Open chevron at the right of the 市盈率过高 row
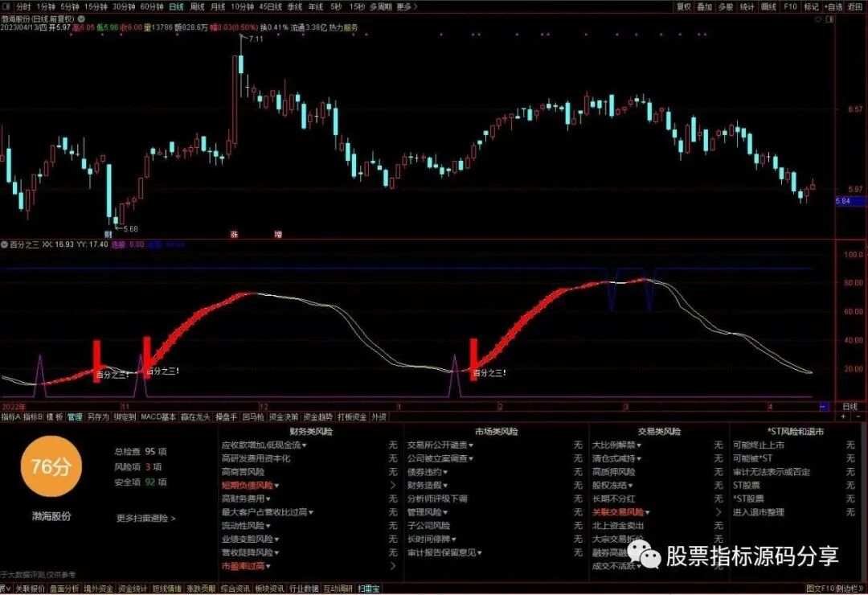868x595 pixels. (x=393, y=566)
